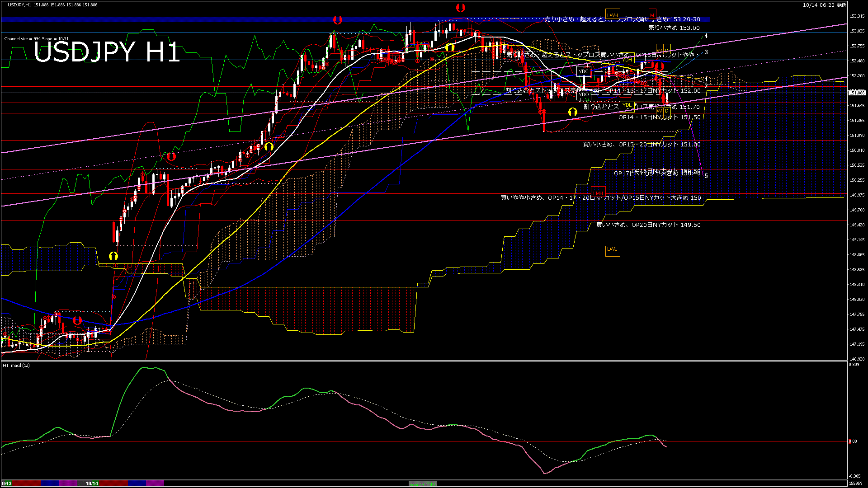
Task: Select the YDC yesterday close label
Action: (584, 71)
